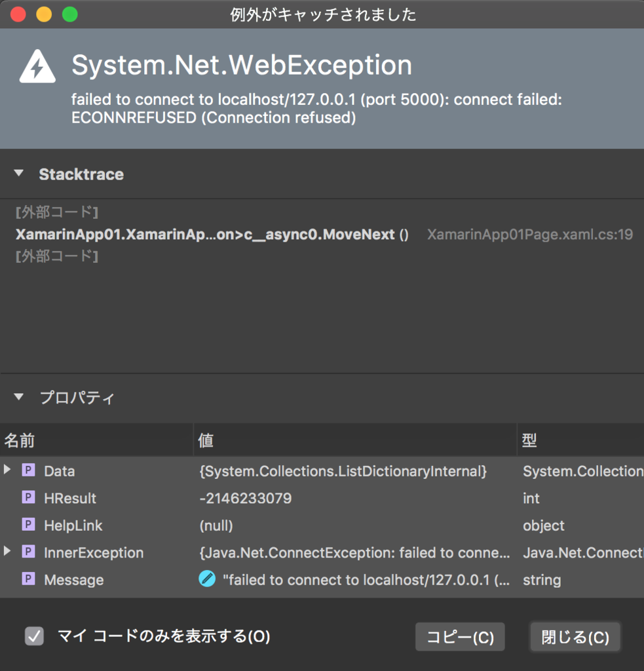Image resolution: width=644 pixels, height=671 pixels.
Task: Open the Message value edit pencil icon
Action: pos(207,579)
